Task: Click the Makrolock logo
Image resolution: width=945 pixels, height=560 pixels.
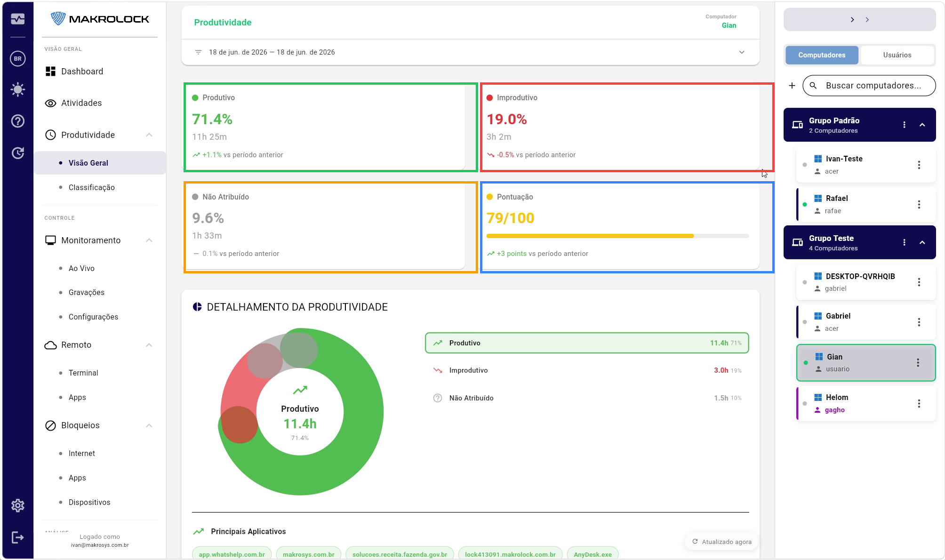Action: [x=100, y=19]
